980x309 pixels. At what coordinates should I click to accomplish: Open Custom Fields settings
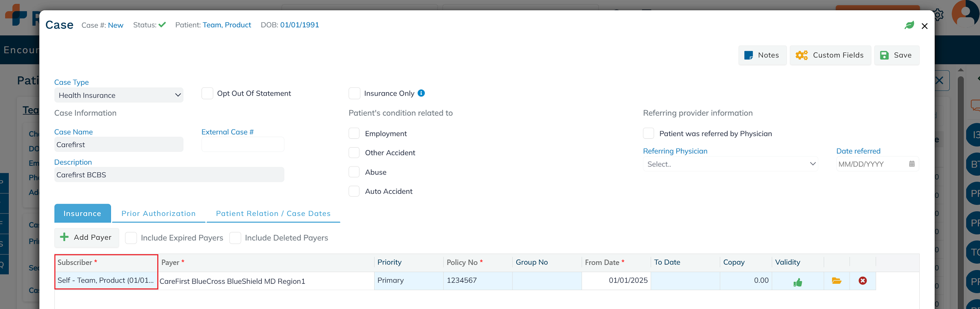click(830, 55)
